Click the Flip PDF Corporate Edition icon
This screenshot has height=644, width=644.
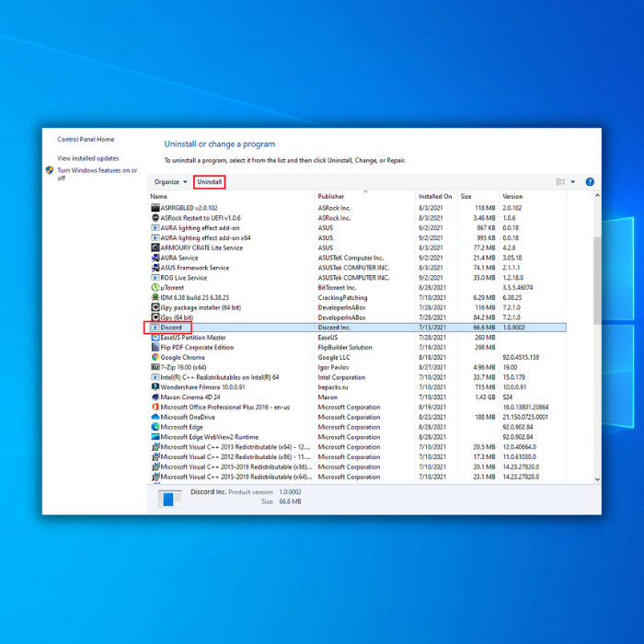click(155, 347)
